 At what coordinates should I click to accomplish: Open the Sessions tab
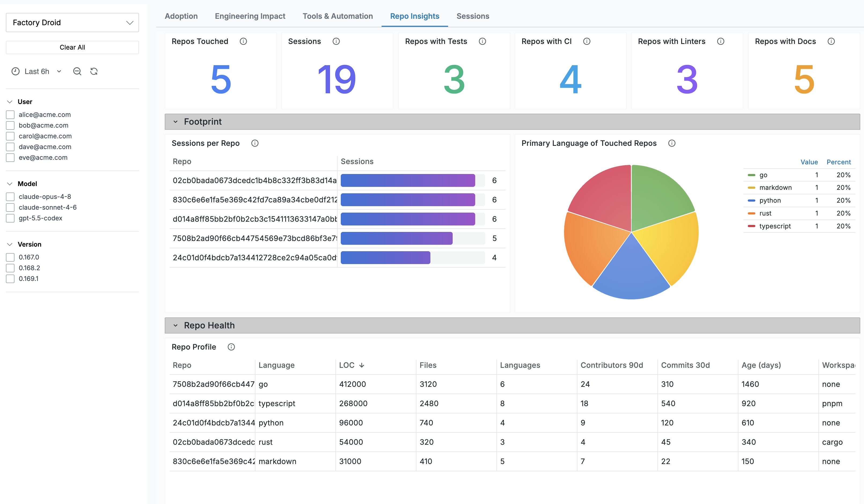pyautogui.click(x=473, y=16)
